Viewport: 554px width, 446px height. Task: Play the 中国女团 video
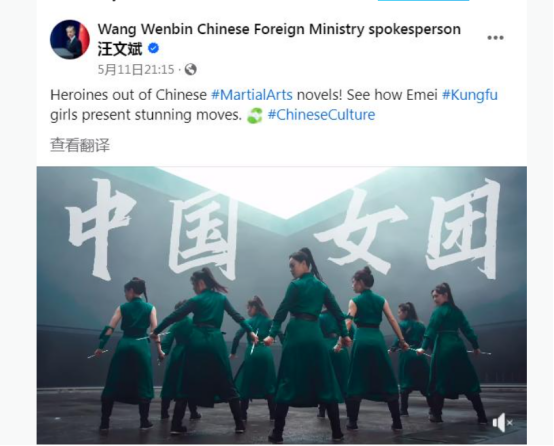click(282, 305)
